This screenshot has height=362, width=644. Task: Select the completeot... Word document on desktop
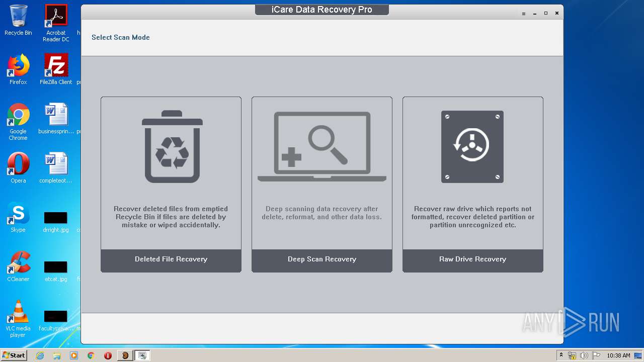click(56, 168)
